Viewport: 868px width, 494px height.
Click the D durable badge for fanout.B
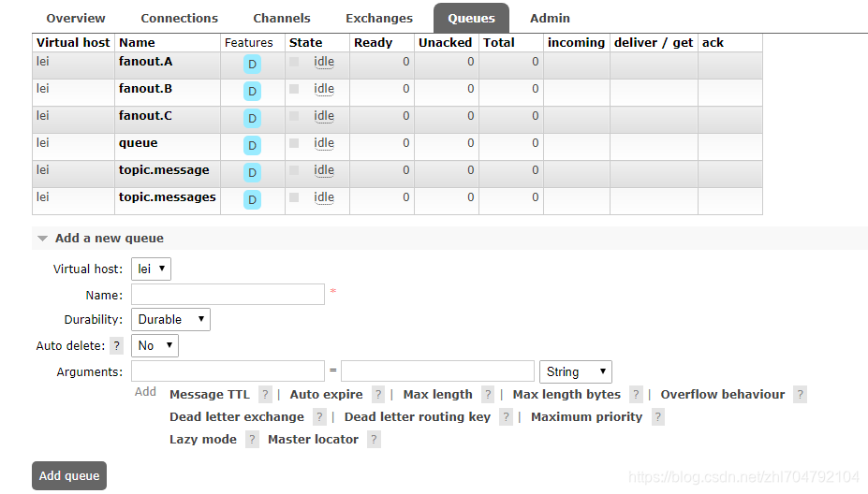pos(252,92)
